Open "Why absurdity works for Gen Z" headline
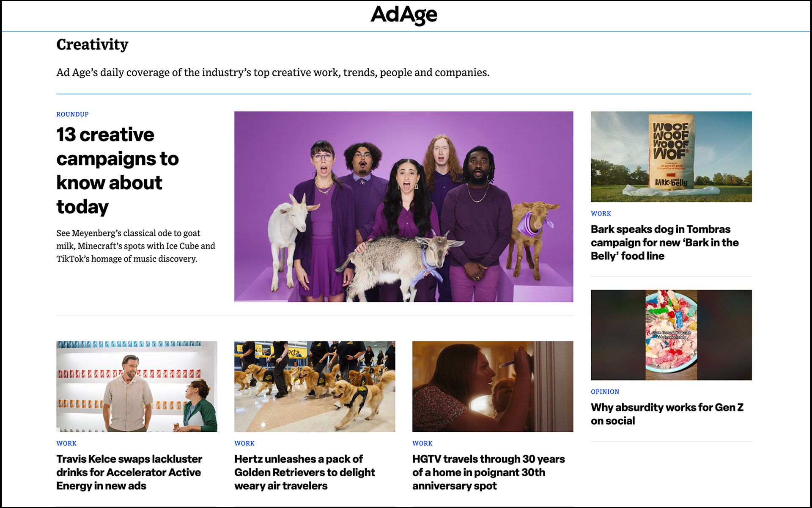Viewport: 812px width, 508px height. pyautogui.click(x=667, y=414)
